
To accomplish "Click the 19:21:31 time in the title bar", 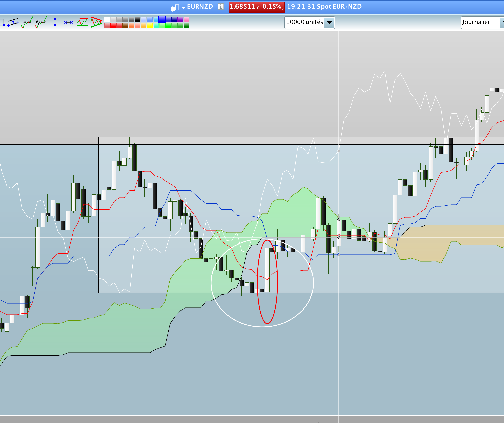I will 301,7.
